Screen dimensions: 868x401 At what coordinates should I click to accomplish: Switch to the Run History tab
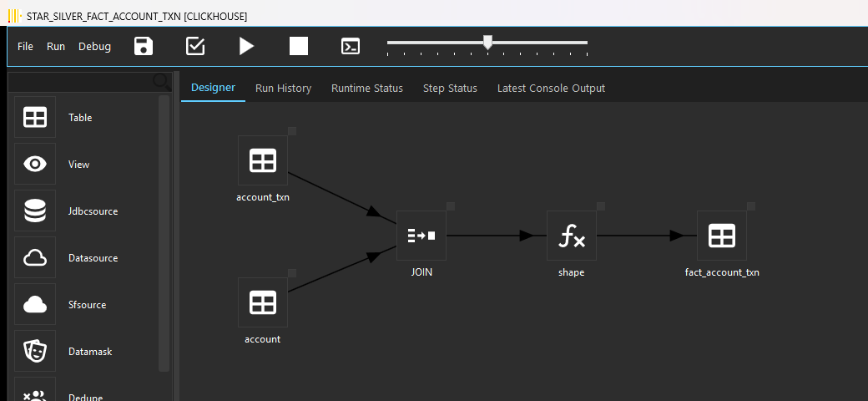pyautogui.click(x=284, y=88)
